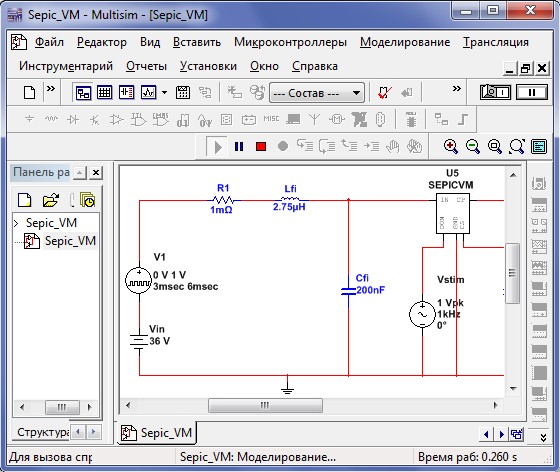Run the simulation with the play button

217,147
